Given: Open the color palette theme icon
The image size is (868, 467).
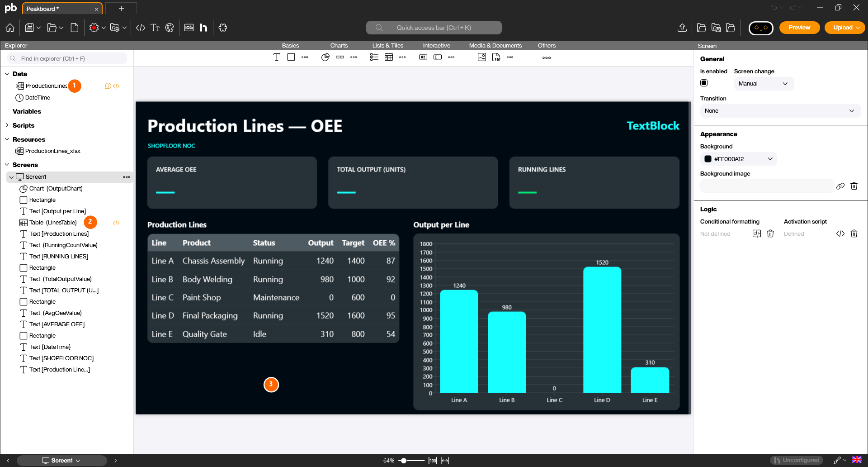Looking at the screenshot, I should pos(170,28).
